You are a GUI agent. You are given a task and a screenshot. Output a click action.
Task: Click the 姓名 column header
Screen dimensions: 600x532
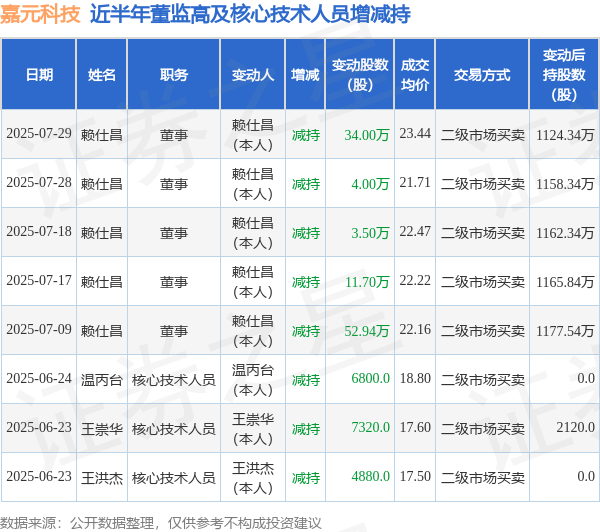pyautogui.click(x=102, y=74)
